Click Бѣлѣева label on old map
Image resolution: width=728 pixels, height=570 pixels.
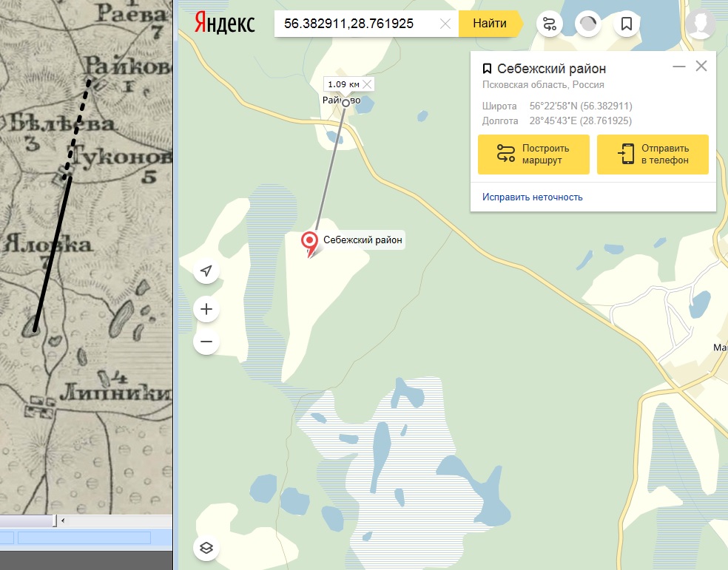61,123
